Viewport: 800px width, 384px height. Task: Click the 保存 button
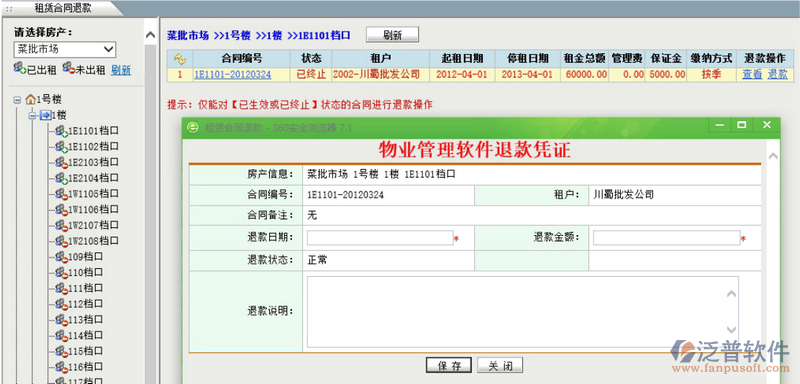(449, 366)
